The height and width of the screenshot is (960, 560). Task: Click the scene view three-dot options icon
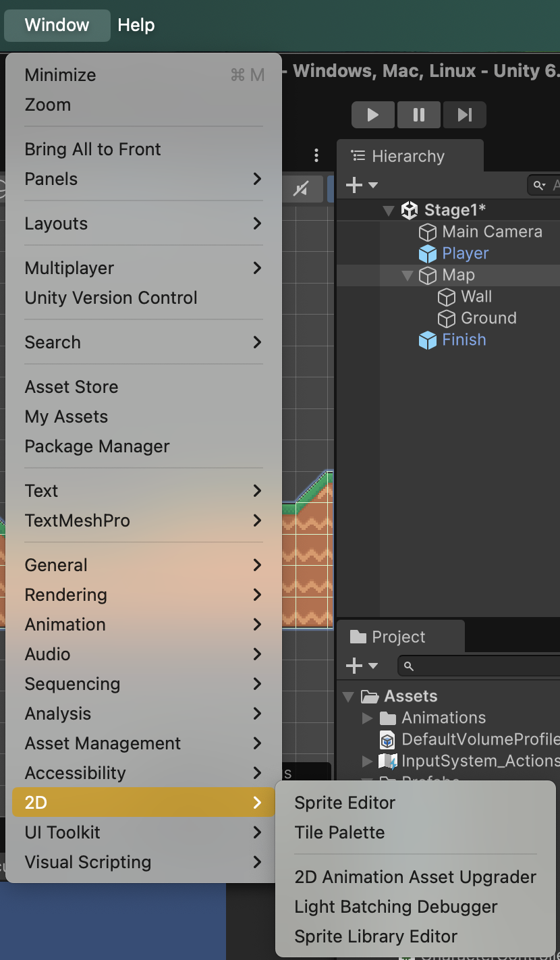point(316,156)
